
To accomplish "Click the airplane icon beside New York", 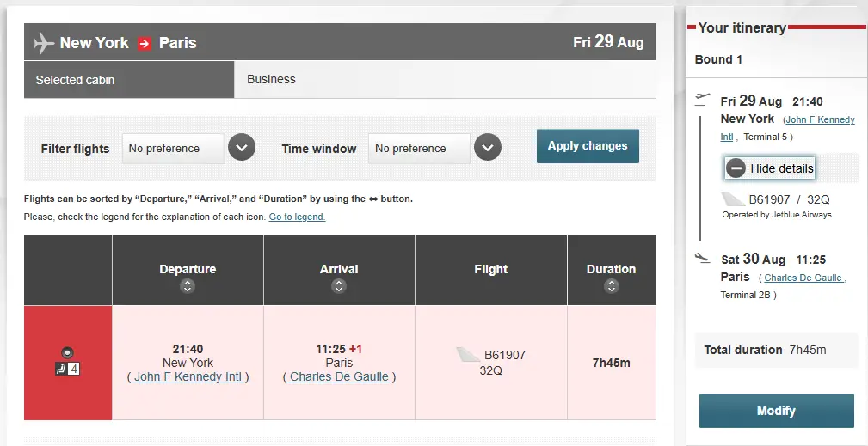I will [43, 43].
